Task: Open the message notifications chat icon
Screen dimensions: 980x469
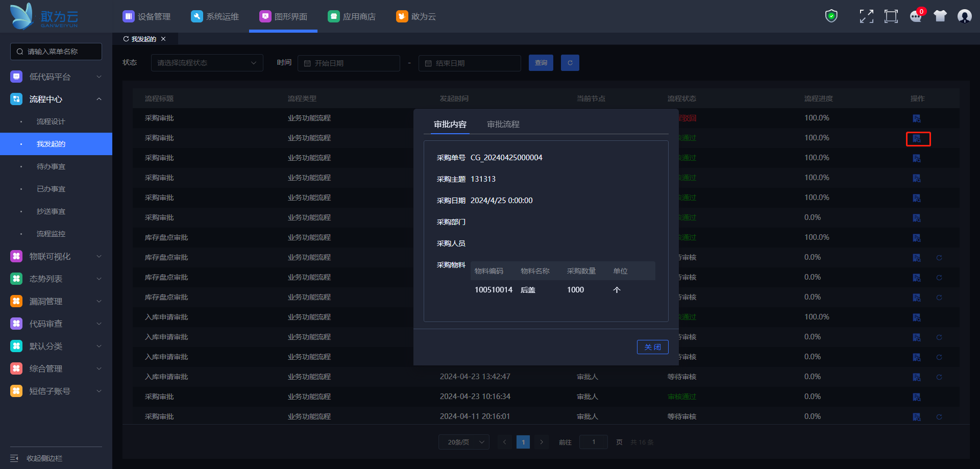Action: [x=916, y=16]
